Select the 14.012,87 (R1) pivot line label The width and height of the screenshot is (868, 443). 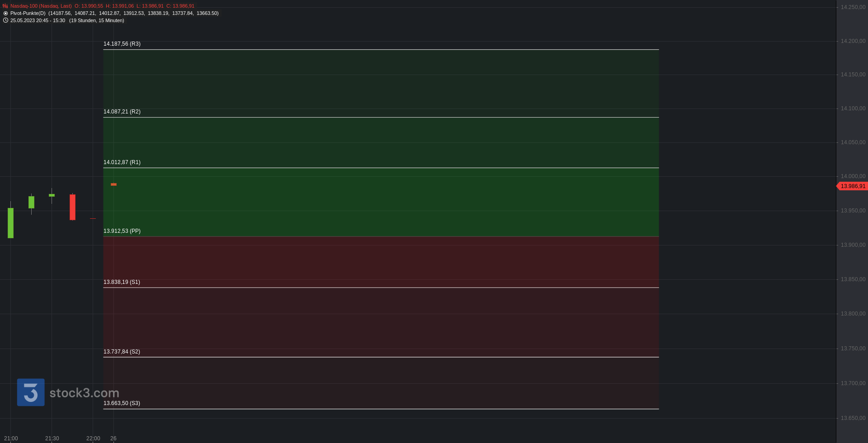click(x=122, y=162)
